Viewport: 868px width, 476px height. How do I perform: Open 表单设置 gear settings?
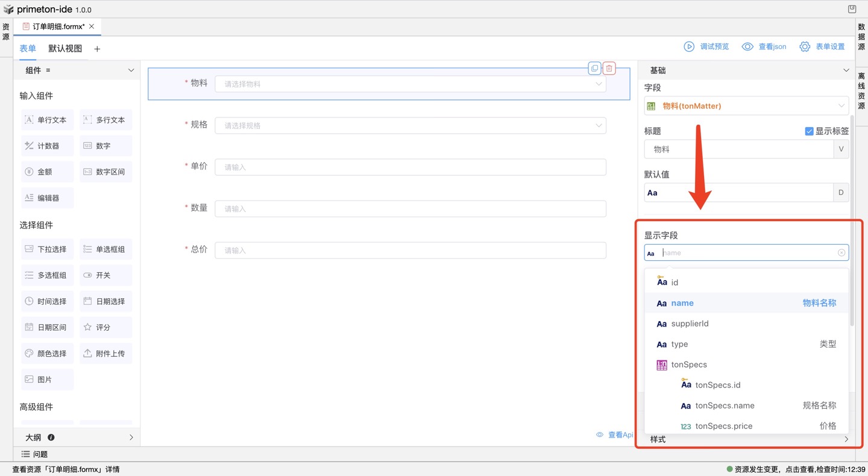805,47
